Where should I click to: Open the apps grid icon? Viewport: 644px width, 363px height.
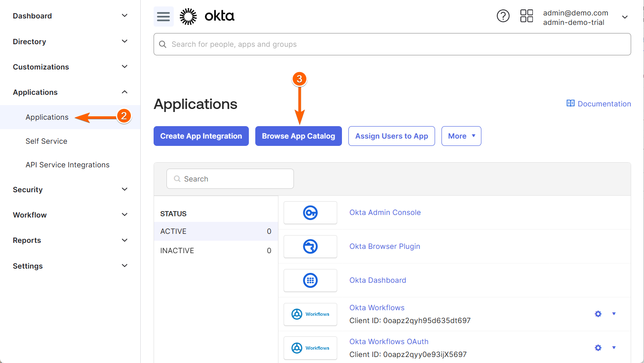[526, 16]
